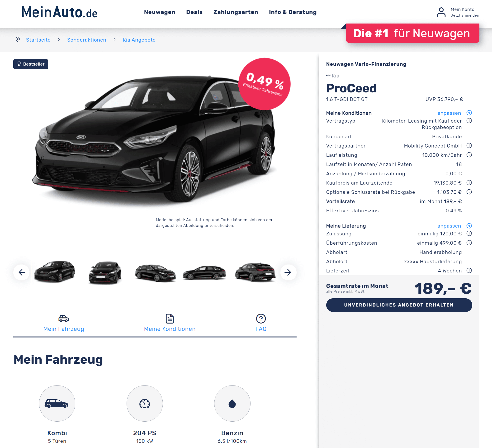Viewport: 492px width, 448px height.
Task: Click Unverbindliches Angebot erhalten button
Action: (399, 305)
